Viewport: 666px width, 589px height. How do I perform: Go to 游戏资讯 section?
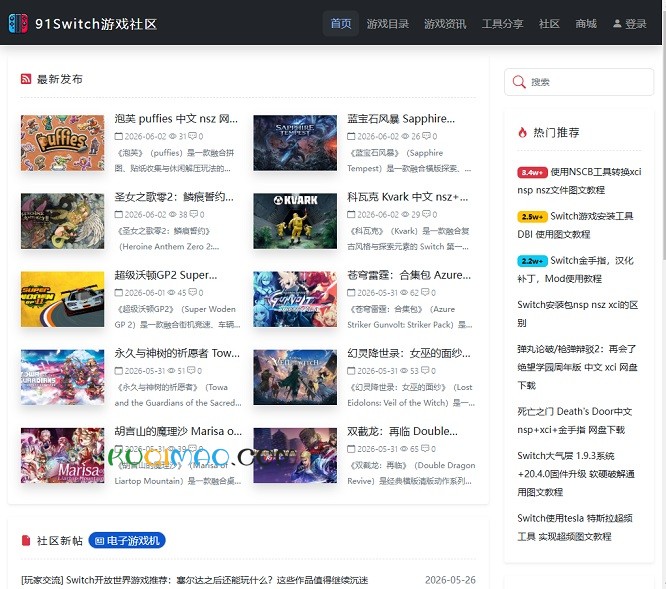[445, 24]
